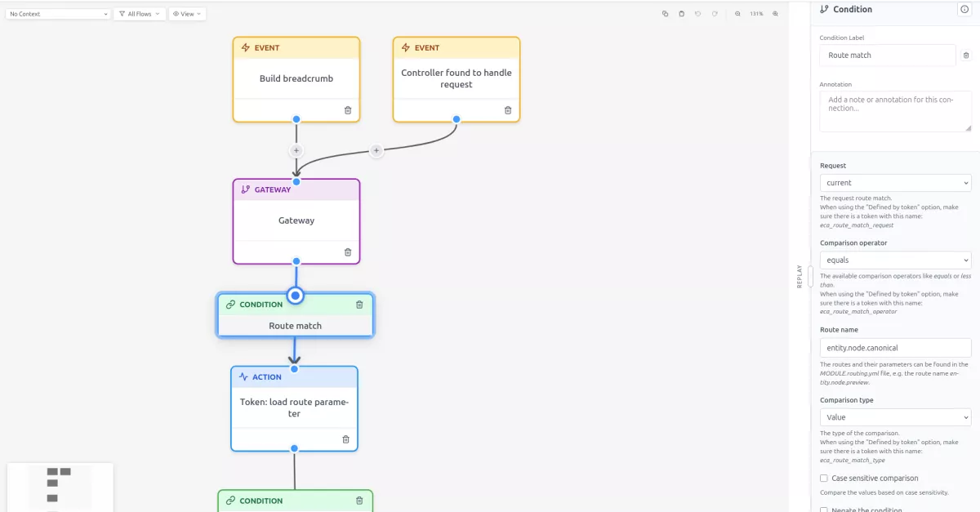The width and height of the screenshot is (980, 512).
Task: Delete the Gateway node with trash icon
Action: point(347,252)
